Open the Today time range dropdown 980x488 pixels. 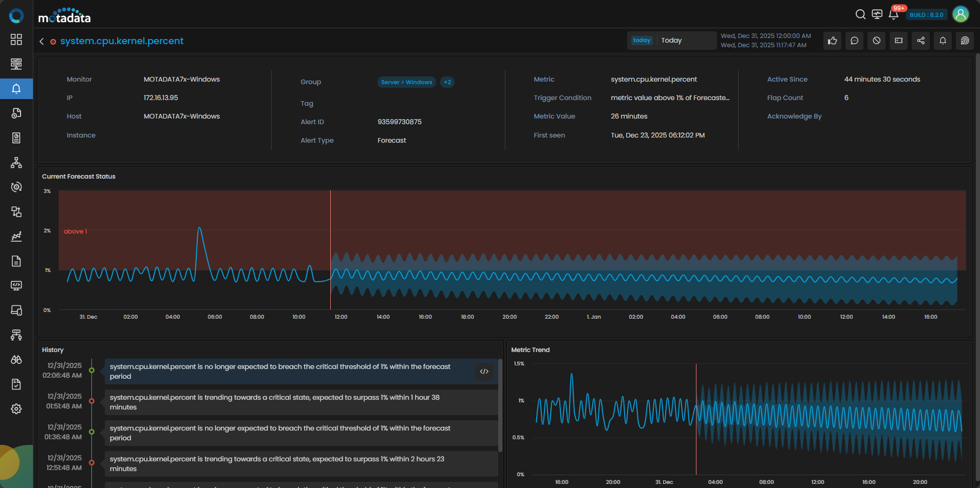tap(671, 41)
